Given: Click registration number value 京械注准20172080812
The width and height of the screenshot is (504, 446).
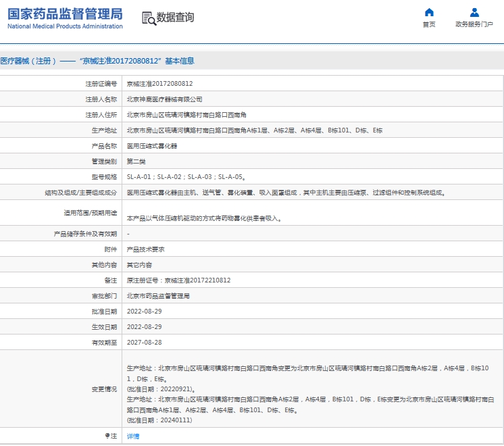Looking at the screenshot, I should tap(159, 84).
